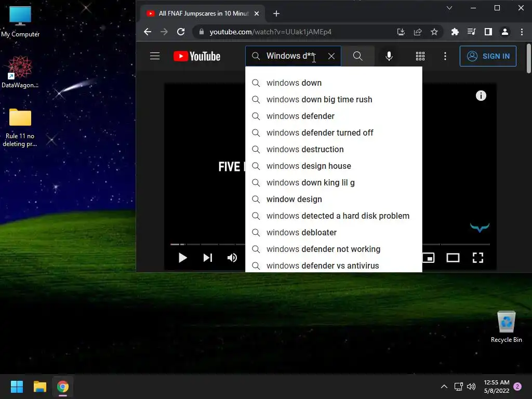This screenshot has width=532, height=399.
Task: Seek on the video progress bar
Action: [x=208, y=244]
